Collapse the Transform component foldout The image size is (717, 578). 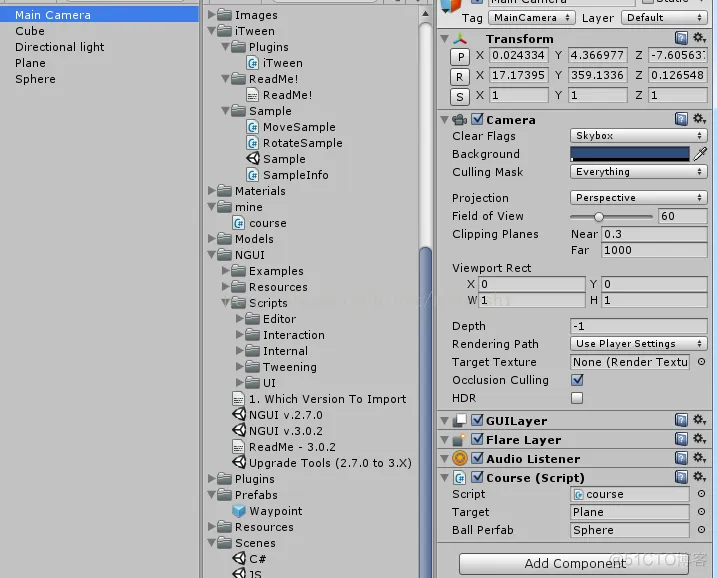(444, 38)
